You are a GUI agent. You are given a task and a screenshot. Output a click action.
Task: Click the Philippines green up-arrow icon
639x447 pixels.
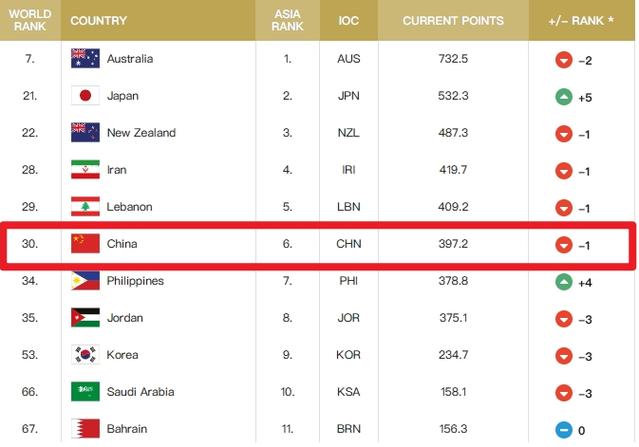click(x=564, y=282)
